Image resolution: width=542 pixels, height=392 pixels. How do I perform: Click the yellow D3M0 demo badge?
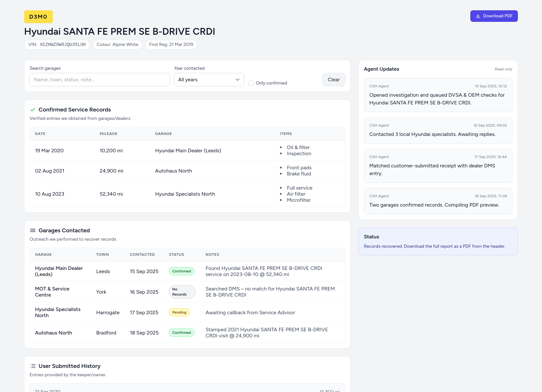pos(38,16)
